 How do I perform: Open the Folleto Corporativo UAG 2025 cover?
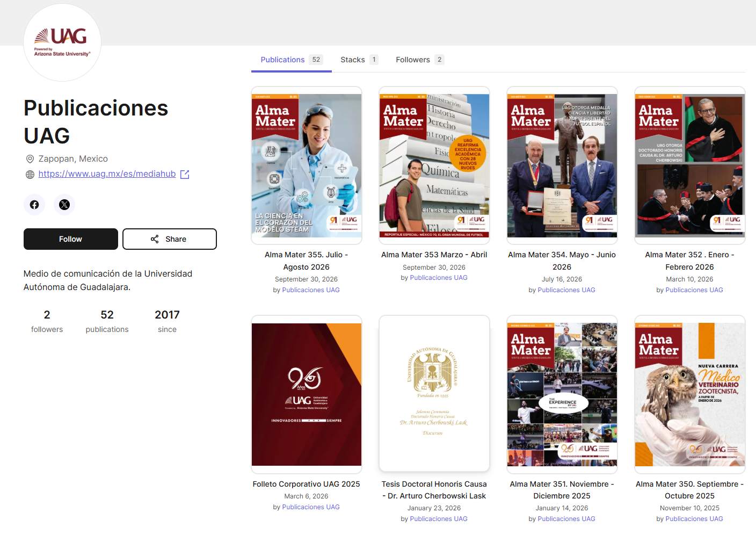(307, 394)
